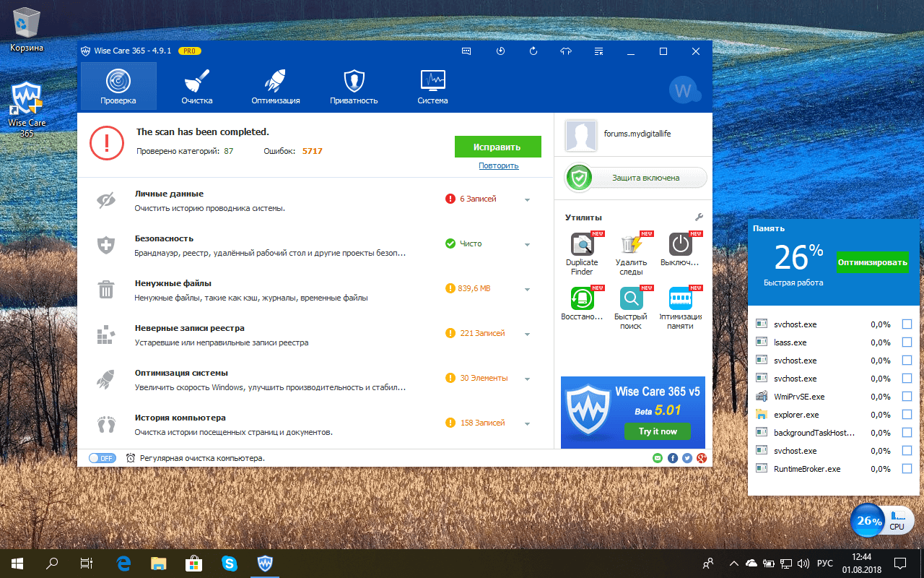The image size is (924, 578).
Task: Click the Выключение auto-shutdown utility icon
Action: 680,245
